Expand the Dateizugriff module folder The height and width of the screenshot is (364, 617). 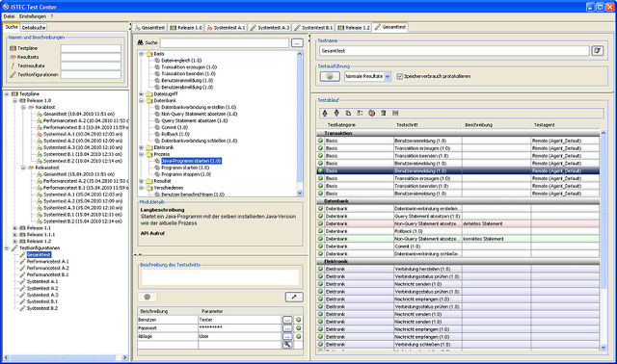(142, 94)
